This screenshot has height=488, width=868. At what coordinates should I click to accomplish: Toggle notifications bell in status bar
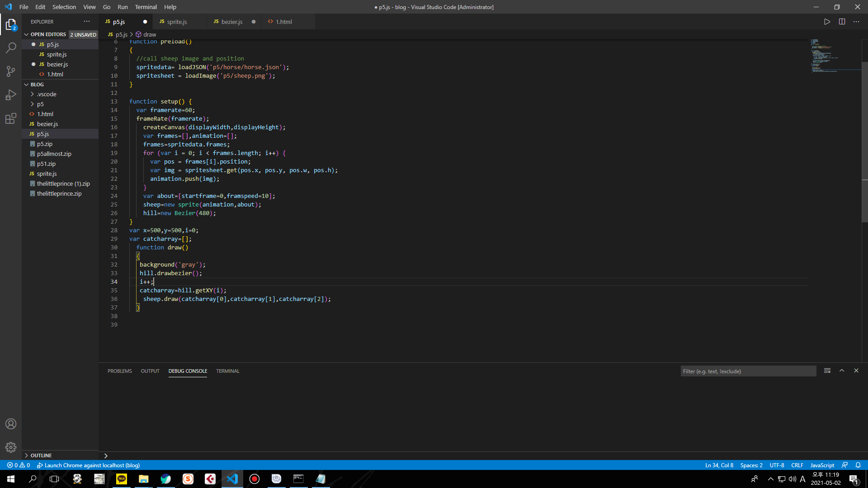pos(858,465)
